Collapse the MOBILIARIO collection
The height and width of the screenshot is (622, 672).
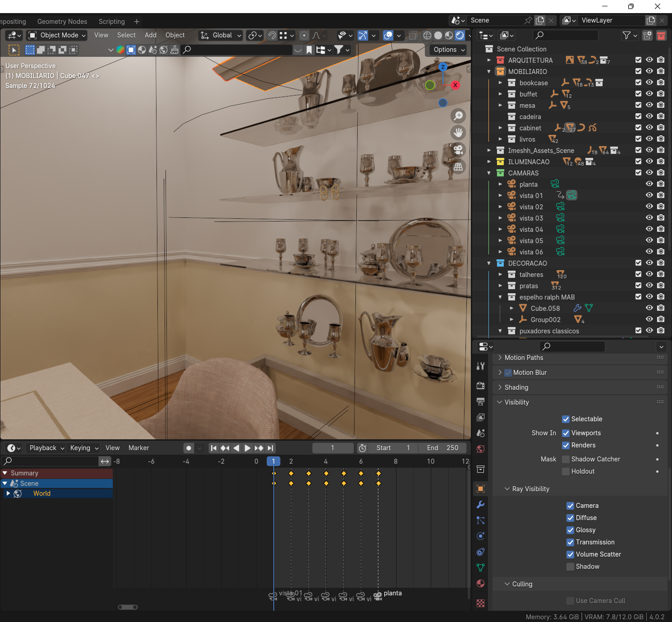[489, 71]
